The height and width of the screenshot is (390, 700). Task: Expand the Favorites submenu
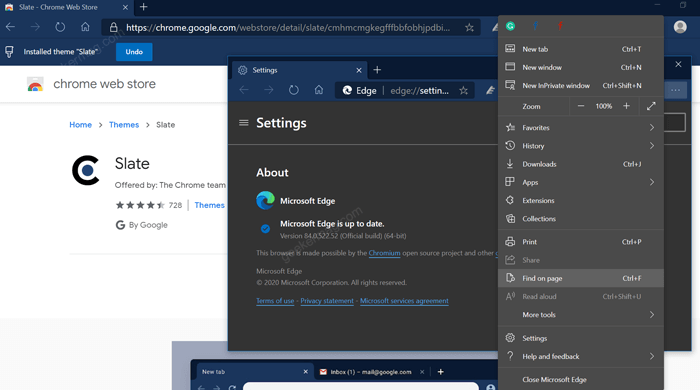point(580,128)
